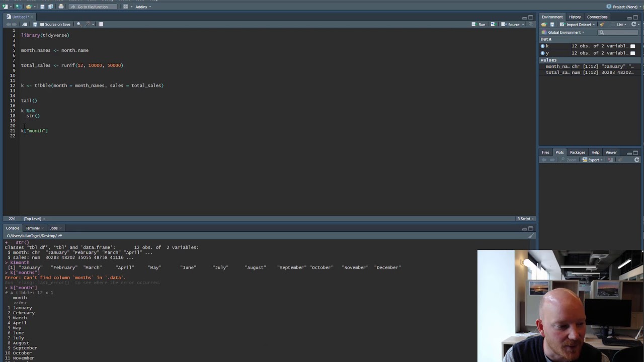Refresh the Plots pane
This screenshot has width=644, height=362.
tap(637, 160)
